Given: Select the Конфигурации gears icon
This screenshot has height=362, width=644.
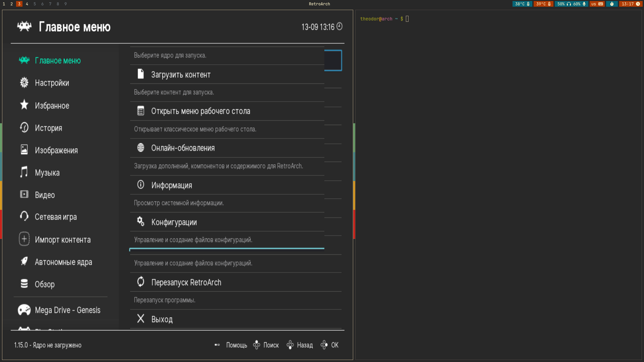Looking at the screenshot, I should [x=141, y=222].
